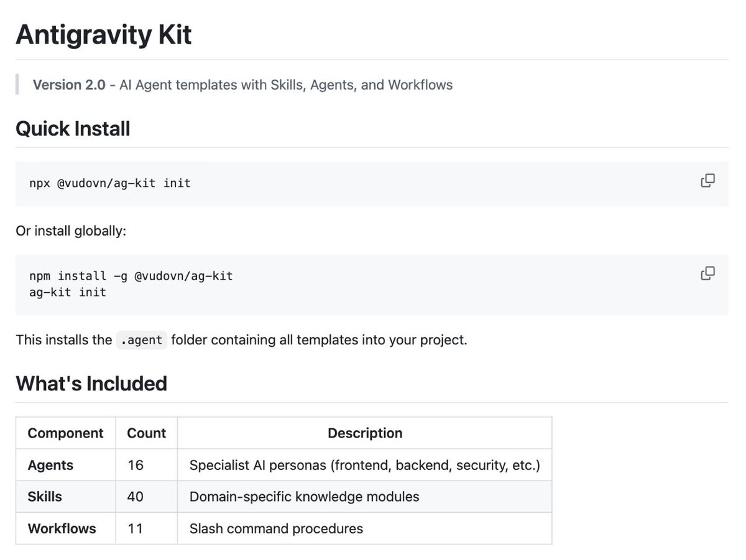Click the Quick Install heading
The height and width of the screenshot is (560, 746).
pos(73,129)
